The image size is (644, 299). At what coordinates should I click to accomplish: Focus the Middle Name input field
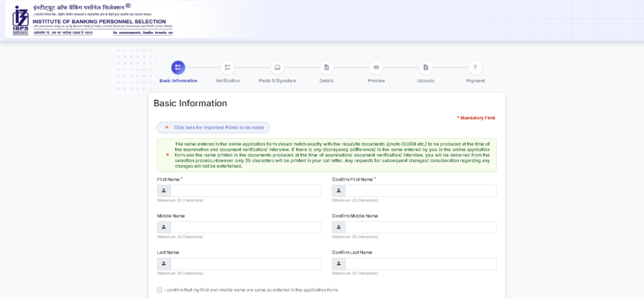tap(246, 227)
